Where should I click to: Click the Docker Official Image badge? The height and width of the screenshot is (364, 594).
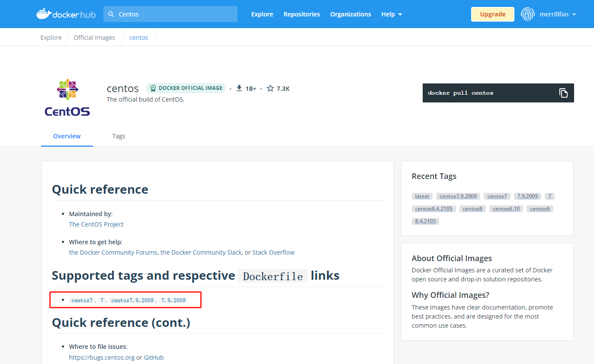click(x=186, y=88)
